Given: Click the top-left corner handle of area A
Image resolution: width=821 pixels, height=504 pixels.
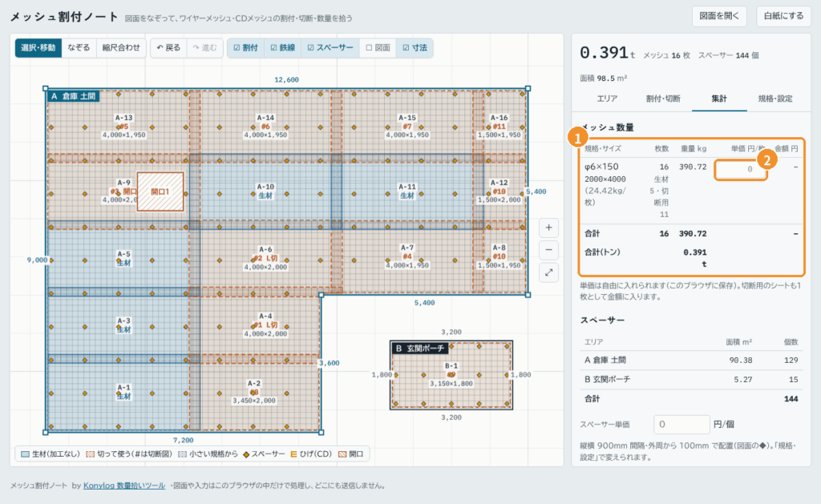Looking at the screenshot, I should pyautogui.click(x=46, y=88).
